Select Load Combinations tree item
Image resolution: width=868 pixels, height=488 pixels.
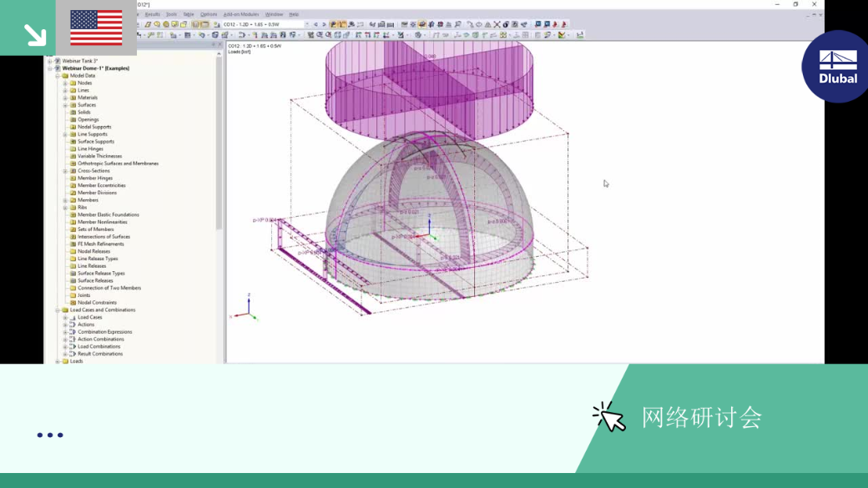(98, 346)
